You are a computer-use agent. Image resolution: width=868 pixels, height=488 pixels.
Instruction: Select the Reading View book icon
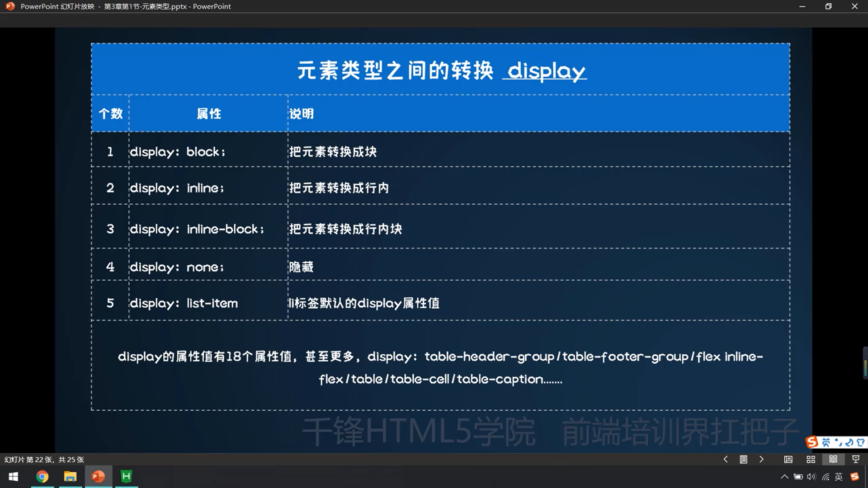click(x=833, y=459)
